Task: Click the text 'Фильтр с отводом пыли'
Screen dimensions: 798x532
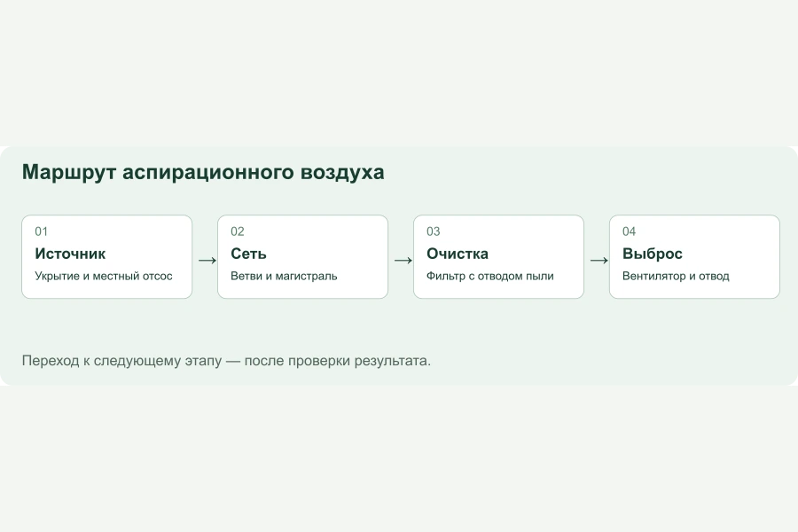Action: coord(490,277)
